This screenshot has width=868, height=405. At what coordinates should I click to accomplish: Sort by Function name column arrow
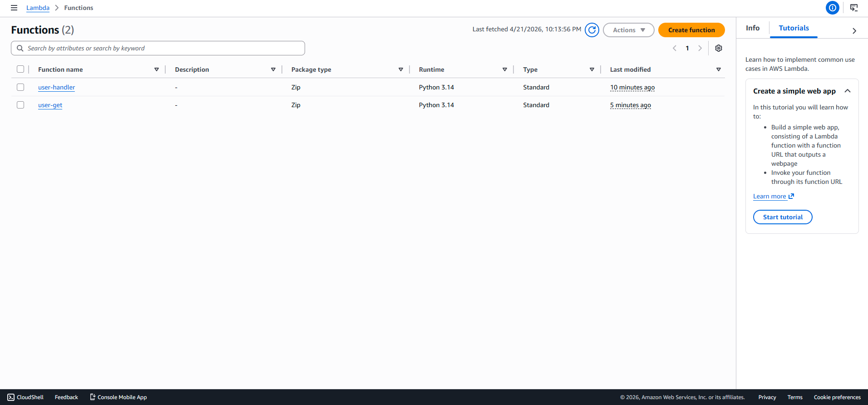tap(157, 69)
